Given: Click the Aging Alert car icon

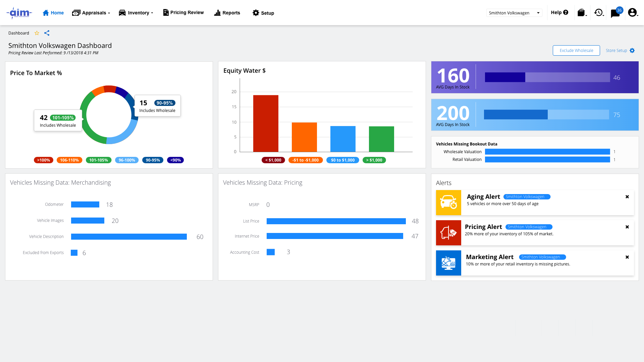Looking at the screenshot, I should tap(448, 202).
